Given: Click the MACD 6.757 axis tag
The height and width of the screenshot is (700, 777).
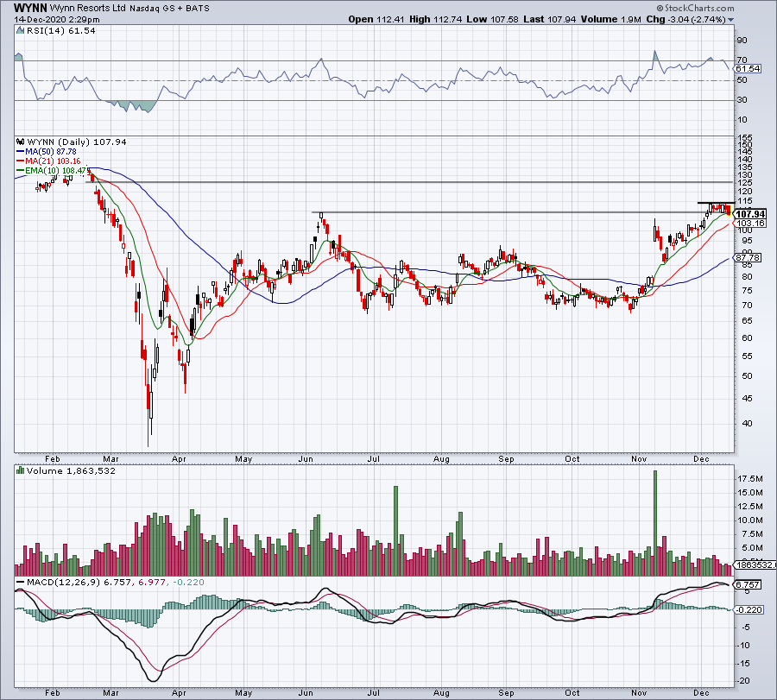Looking at the screenshot, I should tap(748, 584).
